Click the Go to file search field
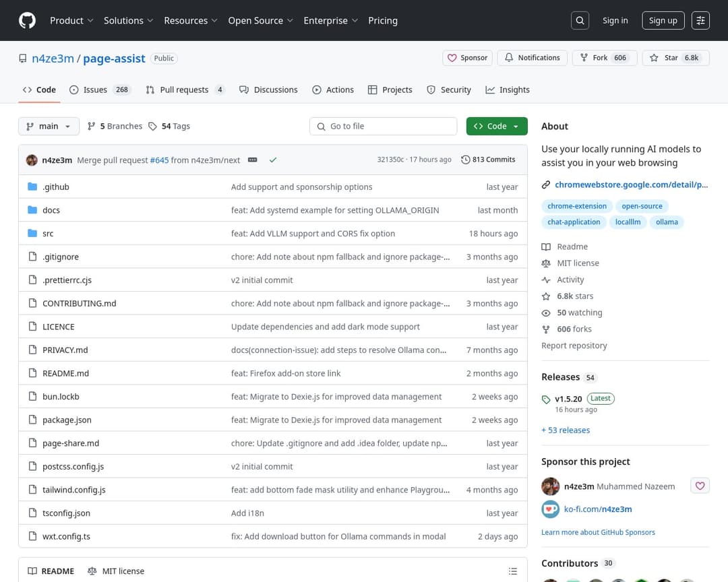 click(383, 126)
